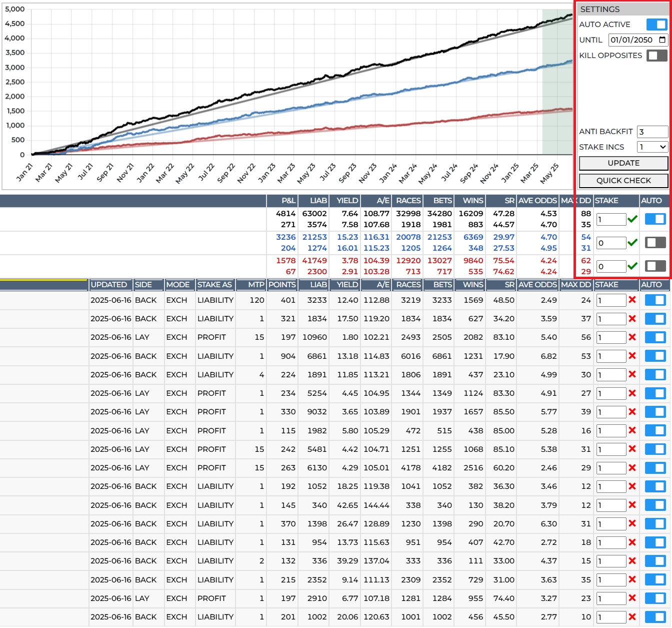Toggle AUTO switch in the 401 points row
The width and height of the screenshot is (672, 628).
pyautogui.click(x=655, y=300)
